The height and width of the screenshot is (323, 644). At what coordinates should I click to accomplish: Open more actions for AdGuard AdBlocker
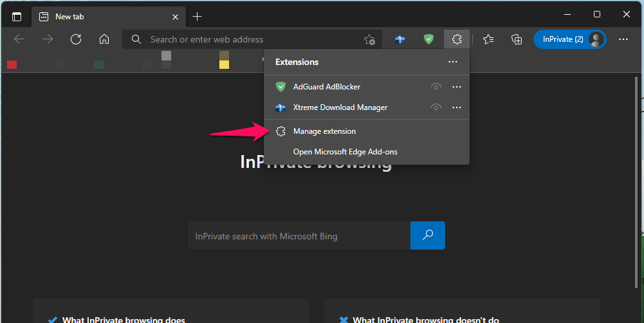pyautogui.click(x=457, y=87)
